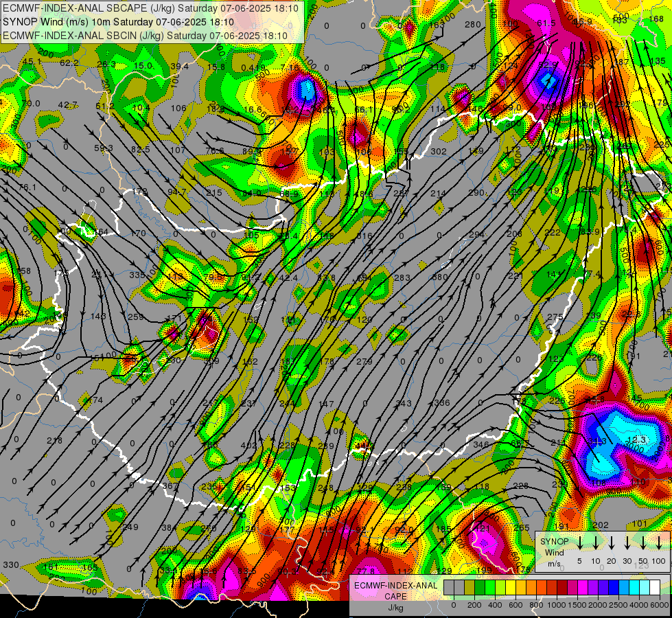Click the '367' value on the map

(170, 486)
